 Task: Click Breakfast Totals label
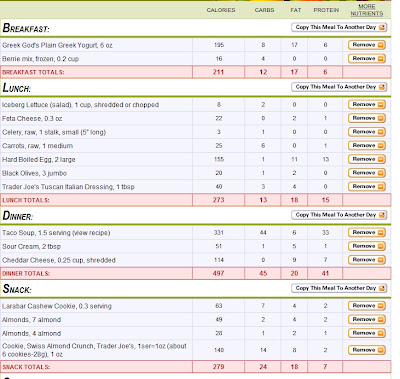pyautogui.click(x=33, y=72)
